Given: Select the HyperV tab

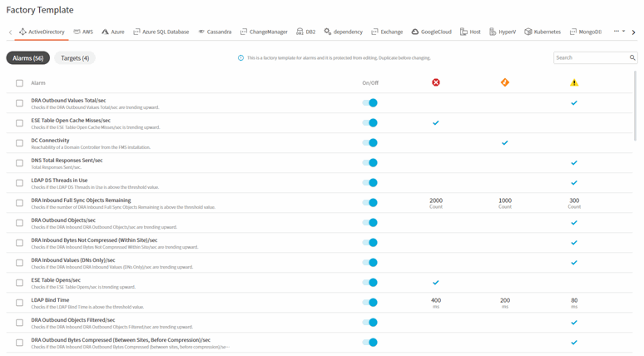Looking at the screenshot, I should (x=502, y=32).
